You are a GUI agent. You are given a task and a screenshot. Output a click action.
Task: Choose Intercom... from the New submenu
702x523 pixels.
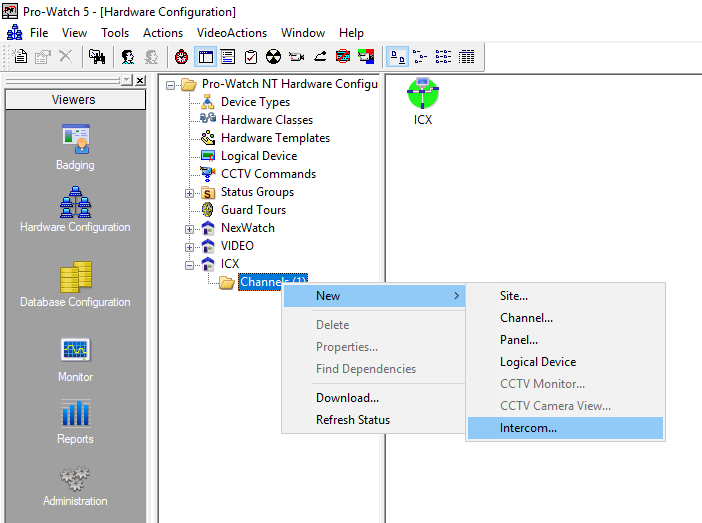tap(529, 428)
